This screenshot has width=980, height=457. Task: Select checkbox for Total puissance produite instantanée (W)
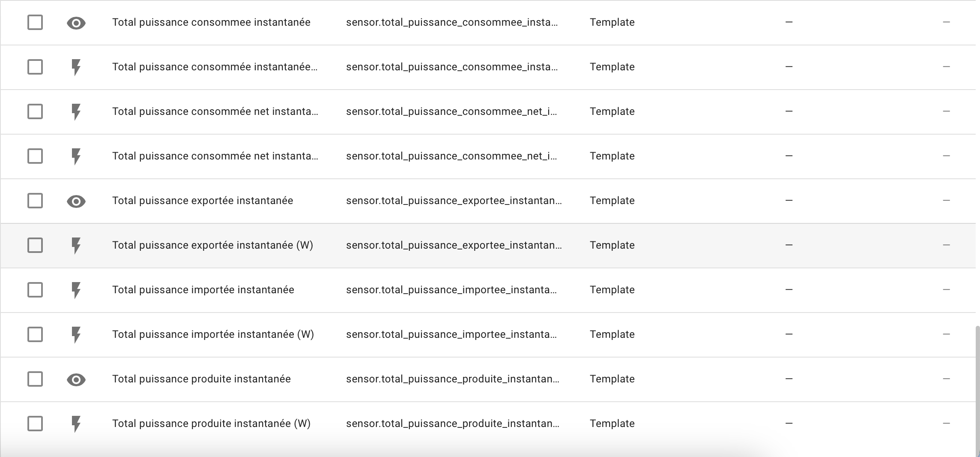[x=35, y=424]
